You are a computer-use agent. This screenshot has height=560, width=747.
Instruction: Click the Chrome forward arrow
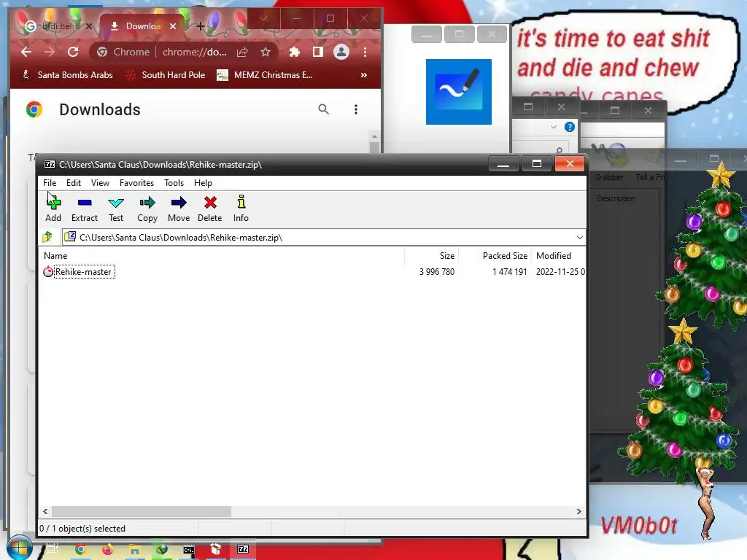pos(49,52)
